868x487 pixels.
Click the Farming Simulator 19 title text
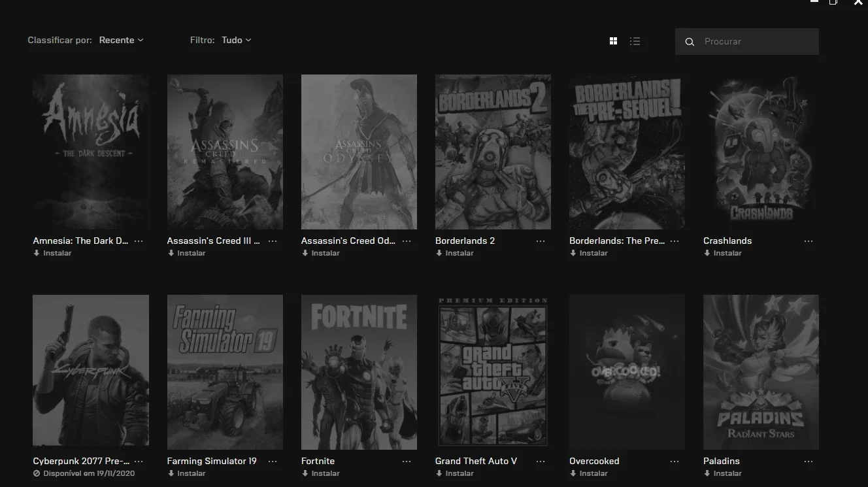click(x=212, y=461)
